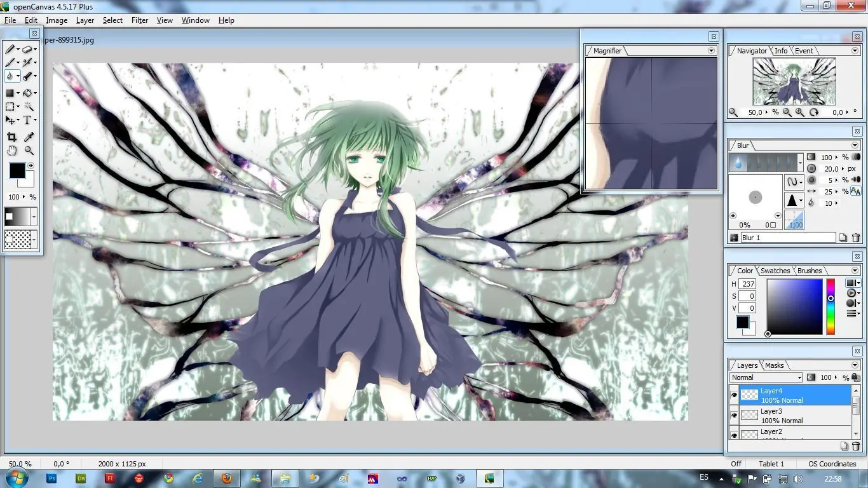Screen dimensions: 868x488
Task: Click zoom out icon in Navigator
Action: click(x=787, y=112)
